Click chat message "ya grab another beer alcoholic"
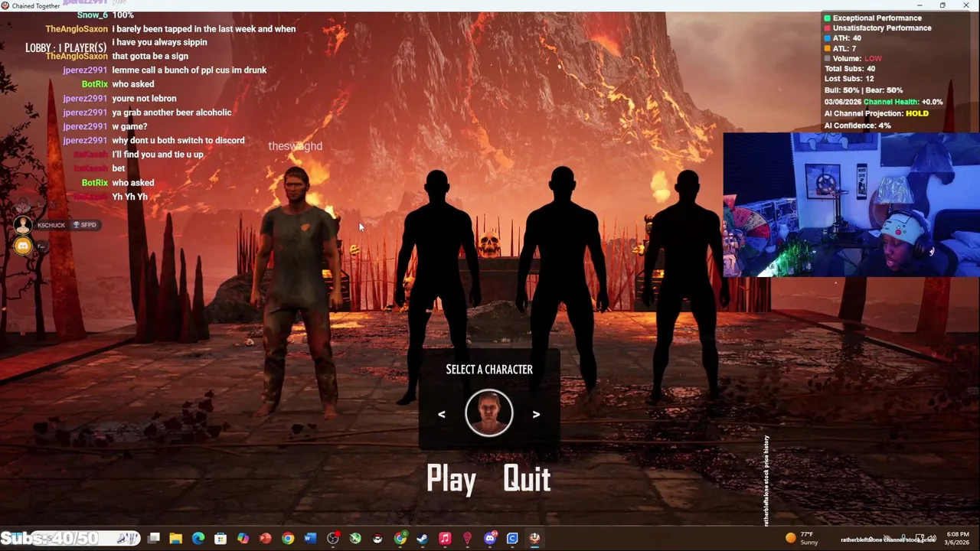980x551 pixels. 171,112
